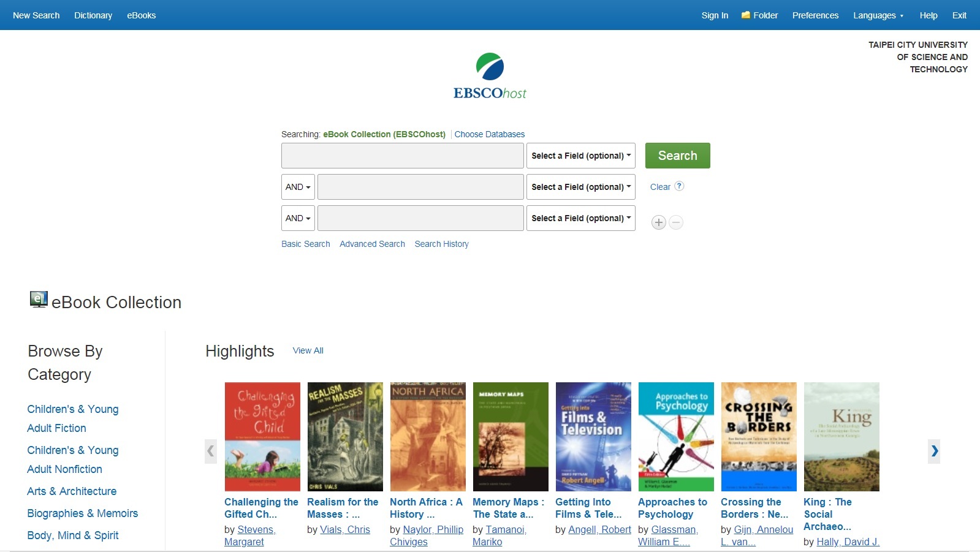The height and width of the screenshot is (552, 980).
Task: Click the help question mark beside Clear
Action: tap(679, 186)
